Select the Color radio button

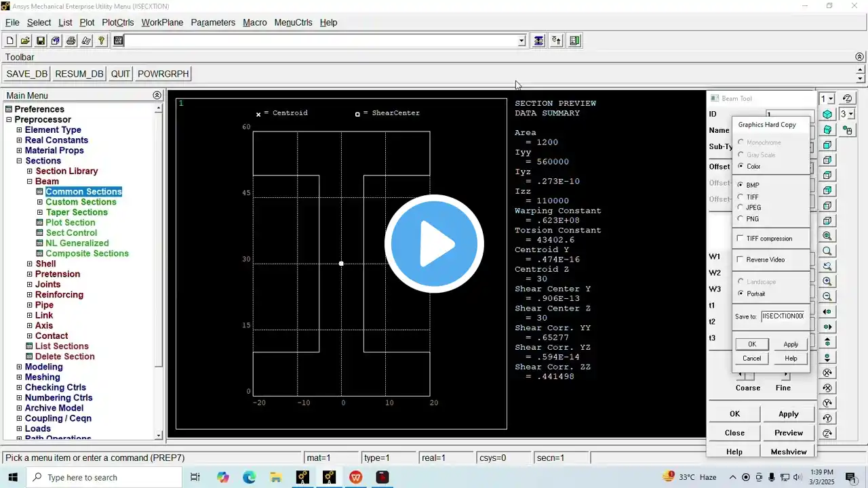click(741, 166)
